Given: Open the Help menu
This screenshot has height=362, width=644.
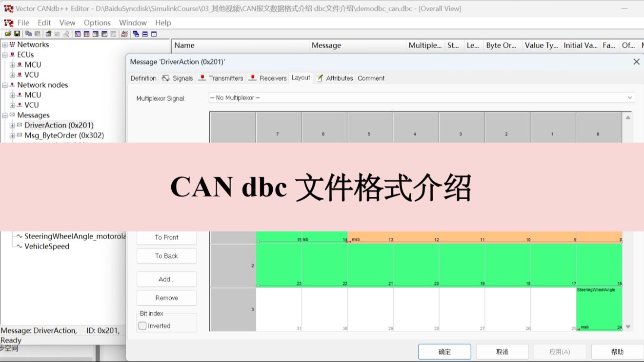Looking at the screenshot, I should click(163, 22).
